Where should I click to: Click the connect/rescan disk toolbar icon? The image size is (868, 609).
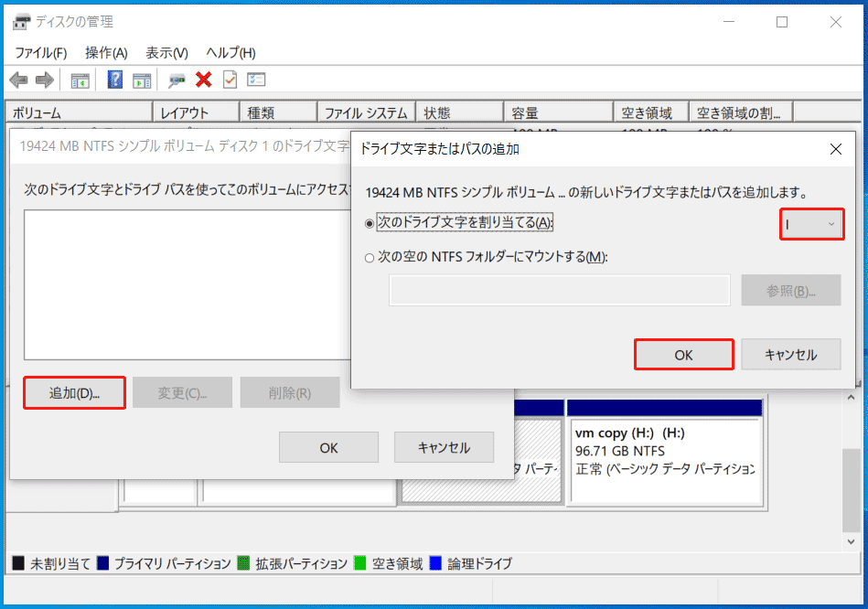(177, 80)
